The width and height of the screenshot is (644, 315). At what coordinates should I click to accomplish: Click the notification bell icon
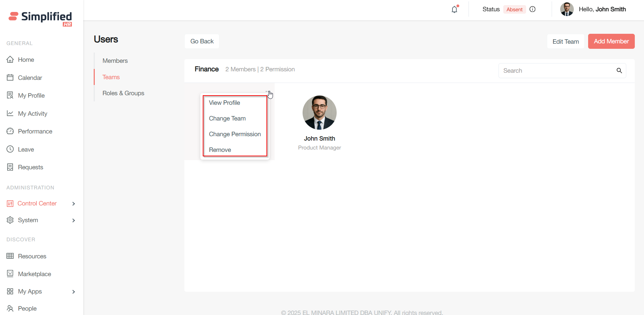click(454, 10)
